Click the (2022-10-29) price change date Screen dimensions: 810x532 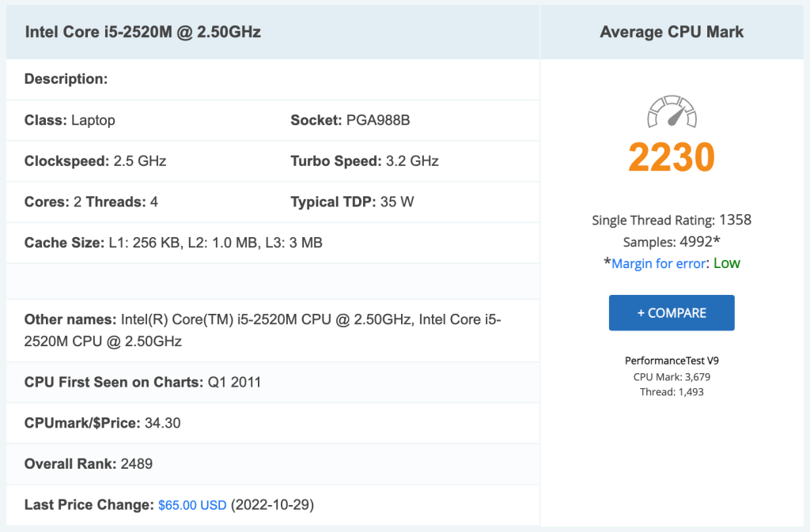272,504
